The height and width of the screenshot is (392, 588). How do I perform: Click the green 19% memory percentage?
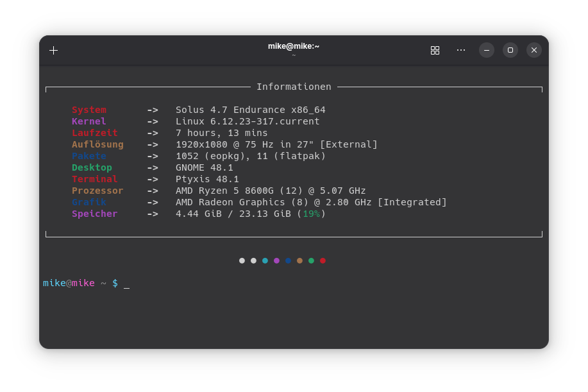[x=312, y=214]
